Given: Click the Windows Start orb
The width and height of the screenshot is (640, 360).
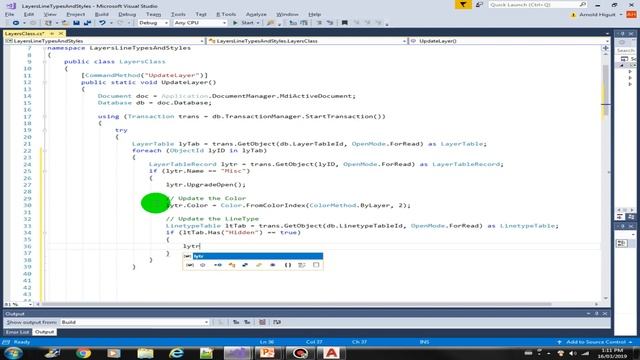Looking at the screenshot, I should point(13,353).
